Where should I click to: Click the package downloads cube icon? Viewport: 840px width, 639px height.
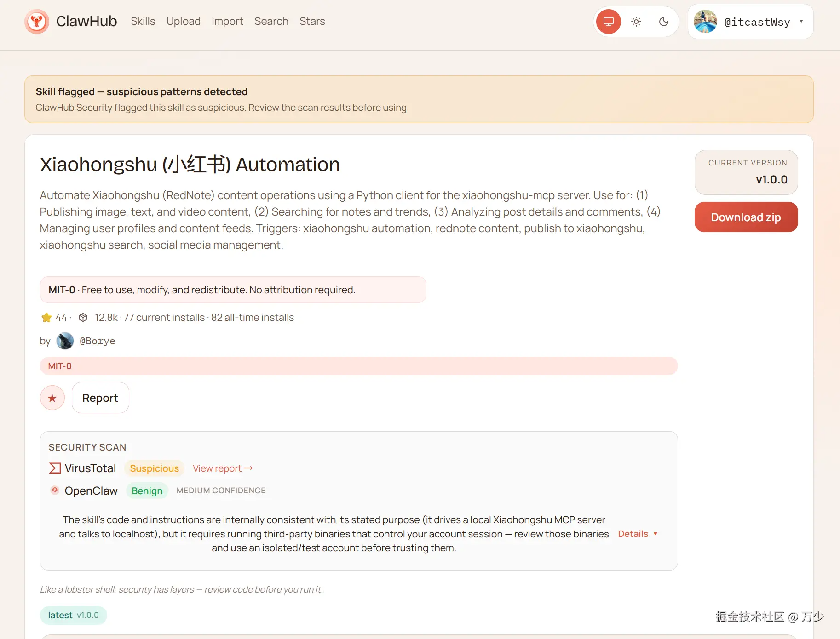click(x=83, y=318)
